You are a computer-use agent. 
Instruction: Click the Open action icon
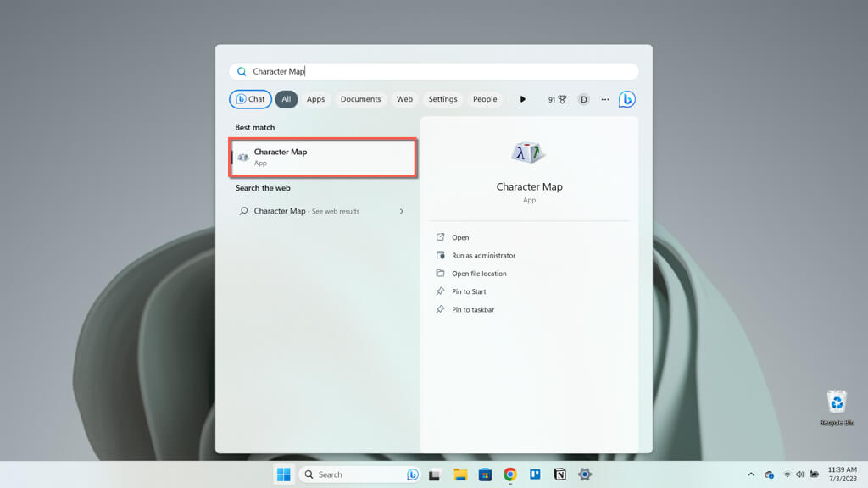tap(440, 237)
